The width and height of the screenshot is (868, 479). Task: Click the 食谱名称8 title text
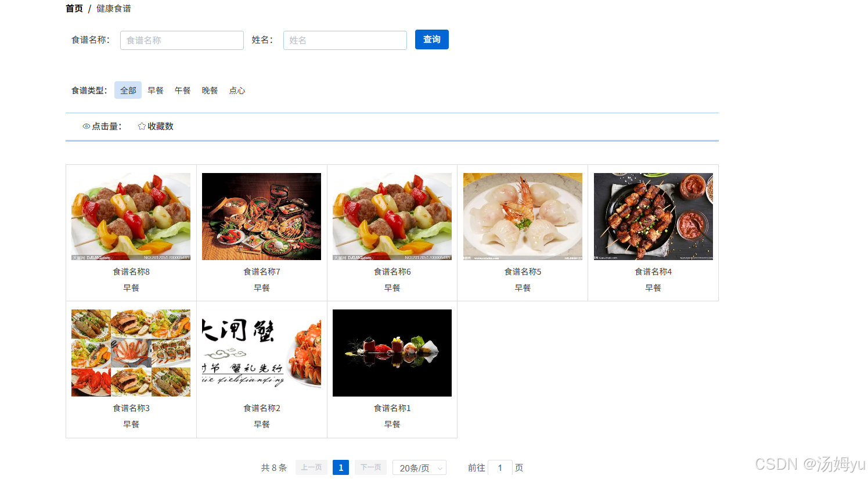[x=131, y=272]
